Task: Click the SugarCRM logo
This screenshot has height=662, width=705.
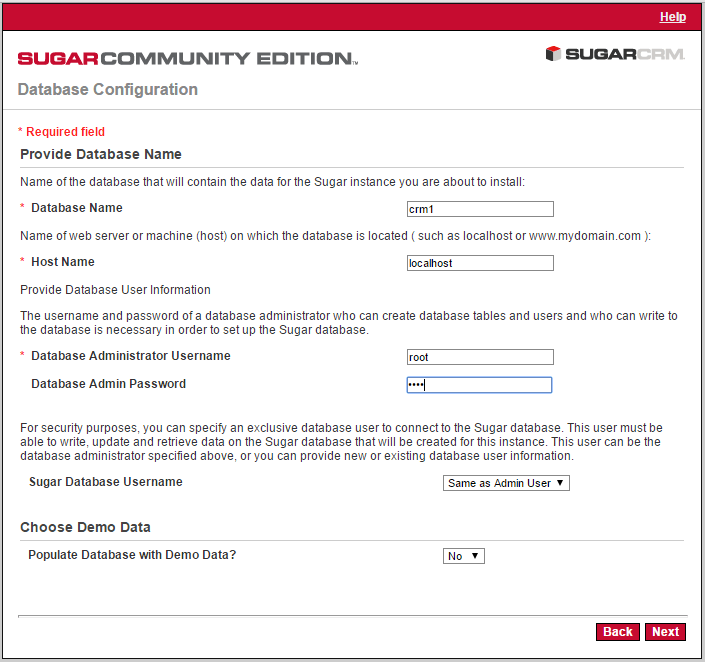Action: click(615, 54)
